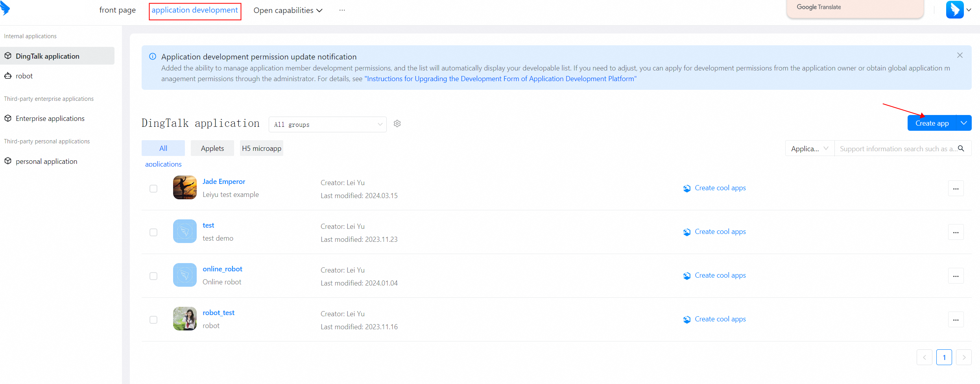Open the Applica... search type dropdown
Image resolution: width=980 pixels, height=384 pixels.
pyautogui.click(x=810, y=148)
